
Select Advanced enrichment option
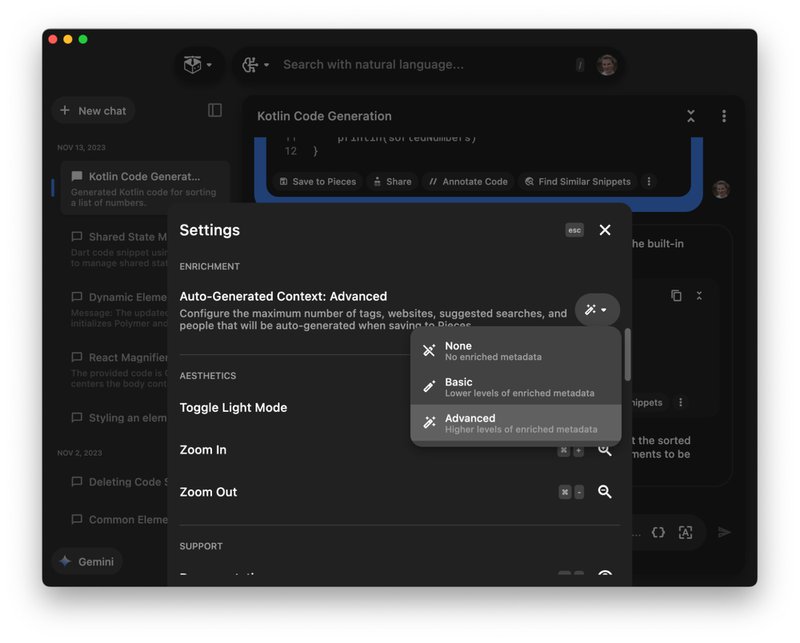pyautogui.click(x=516, y=424)
